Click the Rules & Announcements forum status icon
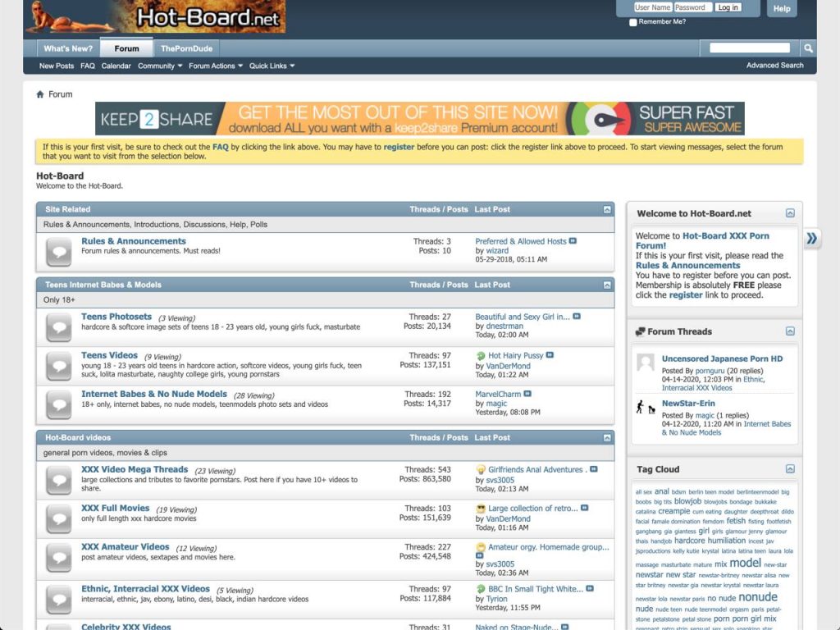The height and width of the screenshot is (630, 840). [x=59, y=251]
